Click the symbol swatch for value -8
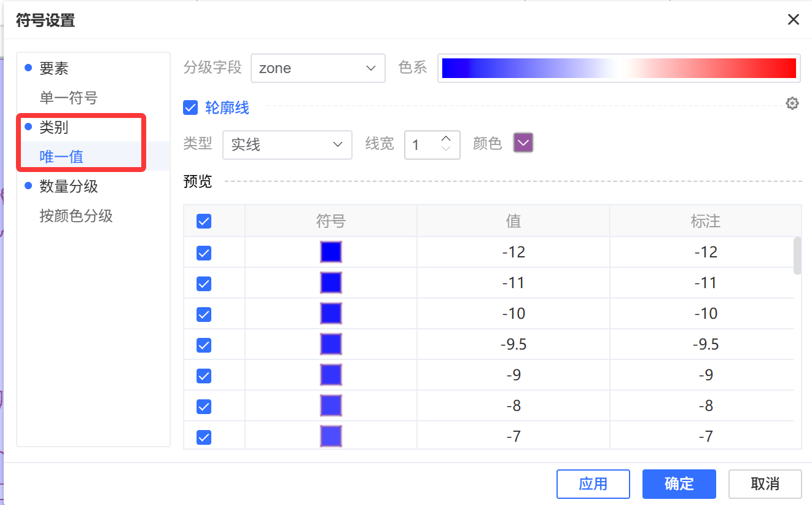The image size is (812, 505). tap(330, 406)
